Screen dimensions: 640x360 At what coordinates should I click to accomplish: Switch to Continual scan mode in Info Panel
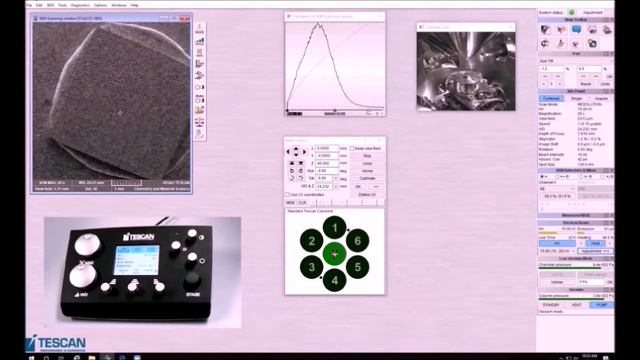[x=551, y=98]
